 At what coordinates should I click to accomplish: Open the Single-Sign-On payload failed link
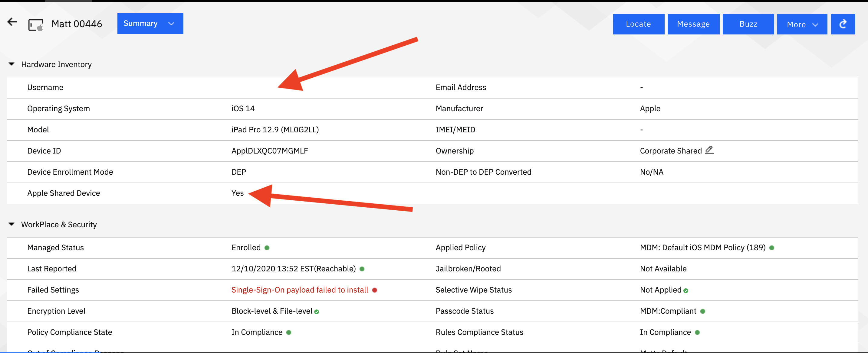pos(300,290)
